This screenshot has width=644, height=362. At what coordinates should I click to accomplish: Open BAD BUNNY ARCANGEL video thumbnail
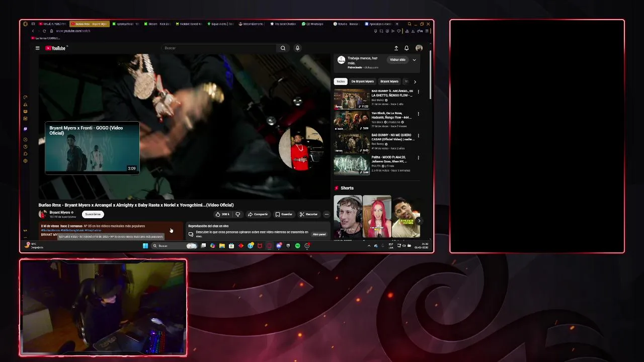click(x=352, y=99)
